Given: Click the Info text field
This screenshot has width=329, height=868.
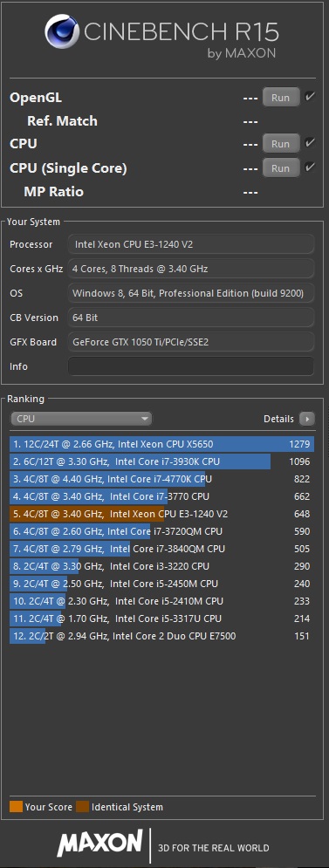Looking at the screenshot, I should (191, 366).
